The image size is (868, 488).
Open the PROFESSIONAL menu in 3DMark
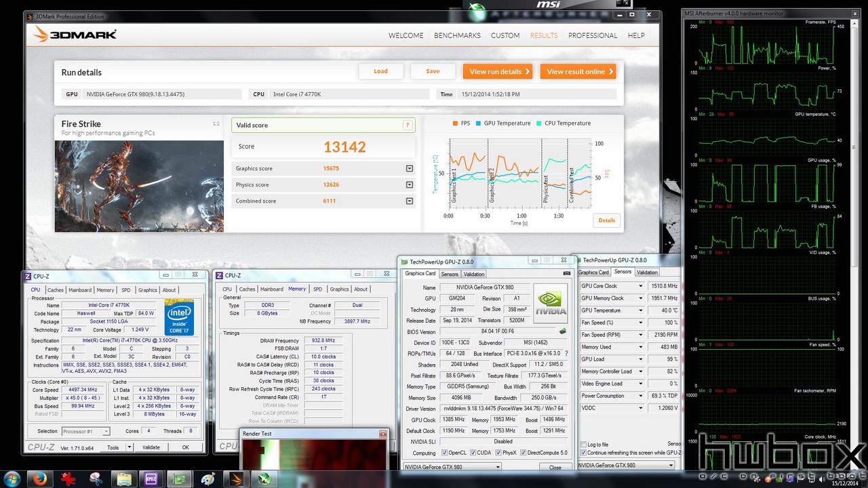pyautogui.click(x=593, y=35)
